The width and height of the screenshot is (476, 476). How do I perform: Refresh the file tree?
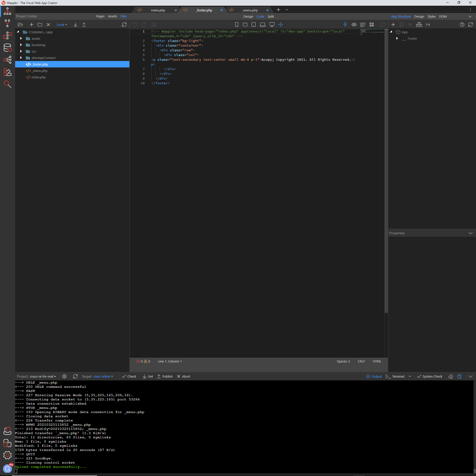pyautogui.click(x=124, y=25)
